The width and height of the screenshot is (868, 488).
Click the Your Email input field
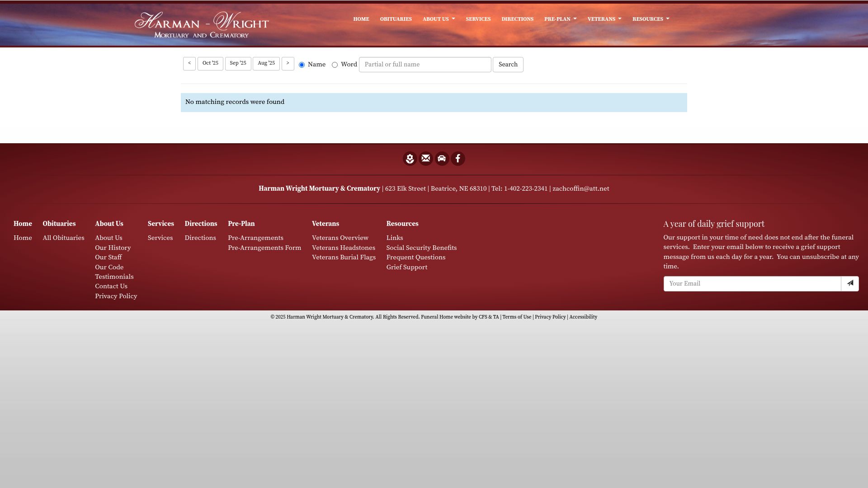click(752, 283)
